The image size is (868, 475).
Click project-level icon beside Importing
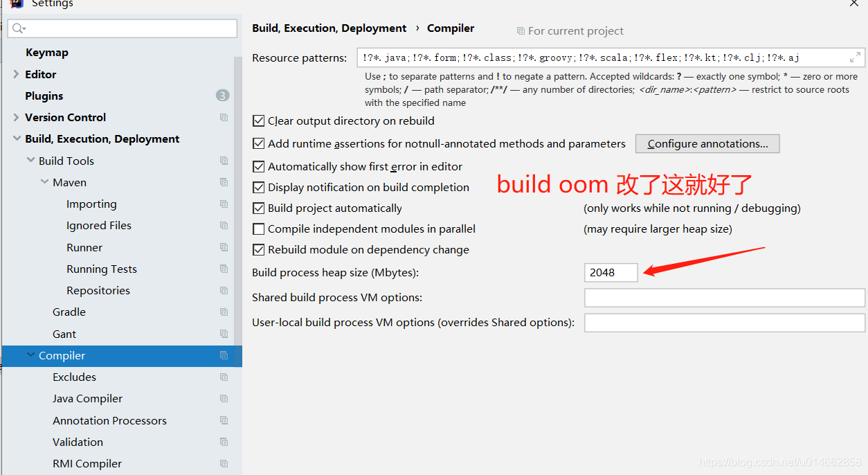224,204
